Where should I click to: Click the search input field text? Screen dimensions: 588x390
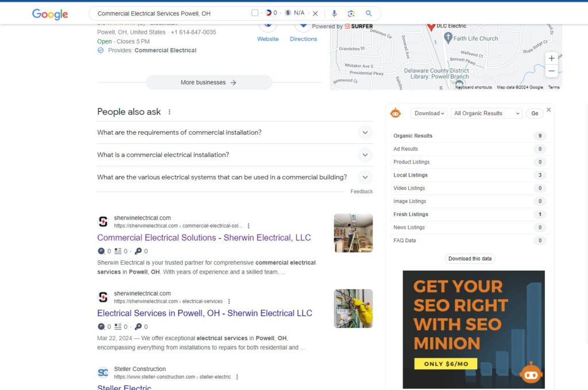(154, 14)
